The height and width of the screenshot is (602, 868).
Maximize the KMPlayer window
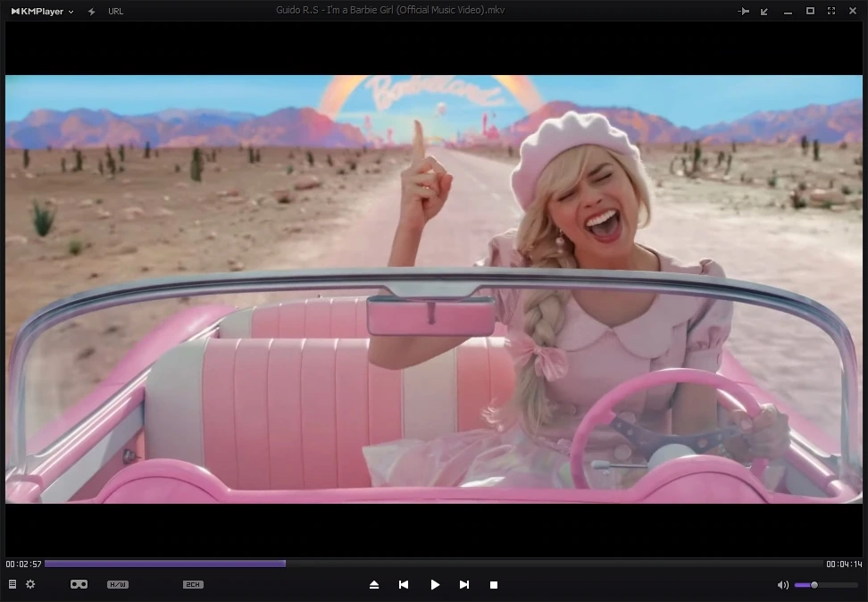point(810,11)
